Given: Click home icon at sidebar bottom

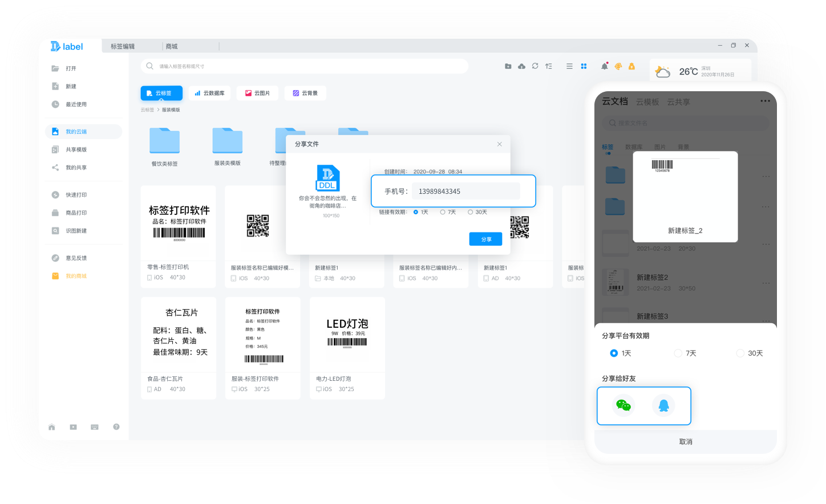Looking at the screenshot, I should click(x=52, y=427).
